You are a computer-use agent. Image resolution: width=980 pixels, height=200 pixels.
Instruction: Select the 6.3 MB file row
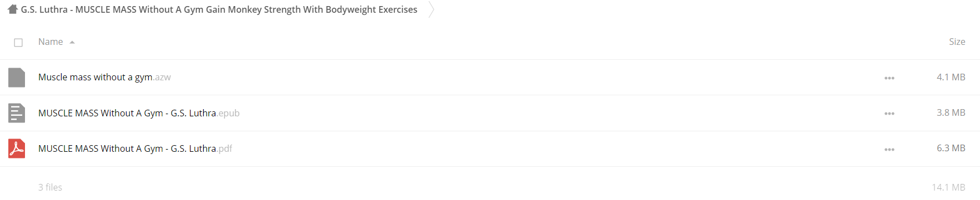click(490, 148)
